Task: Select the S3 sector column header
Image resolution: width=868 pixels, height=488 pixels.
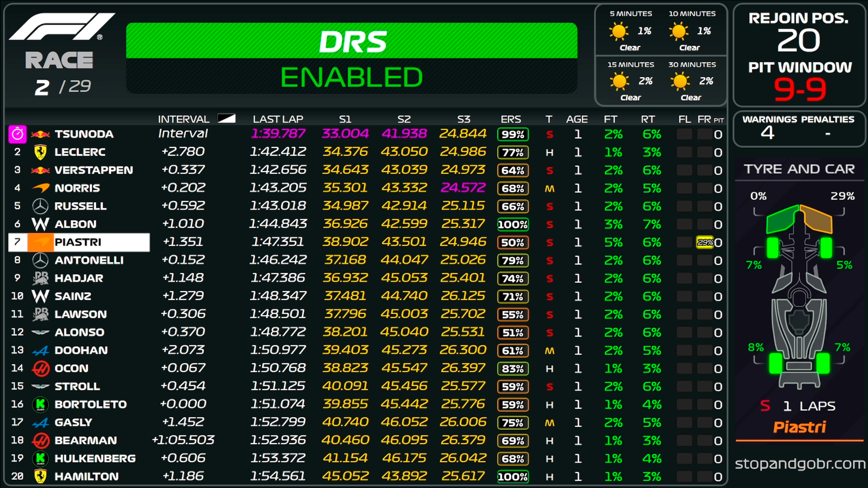Action: pos(463,119)
